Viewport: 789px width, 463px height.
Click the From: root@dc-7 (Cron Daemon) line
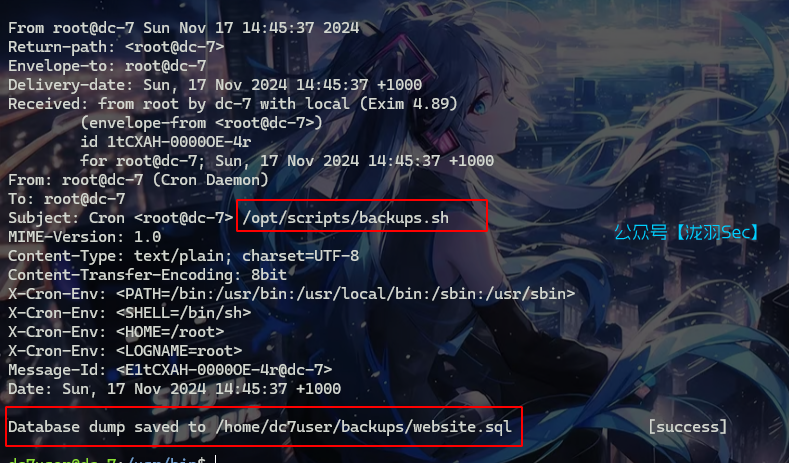[x=138, y=180]
